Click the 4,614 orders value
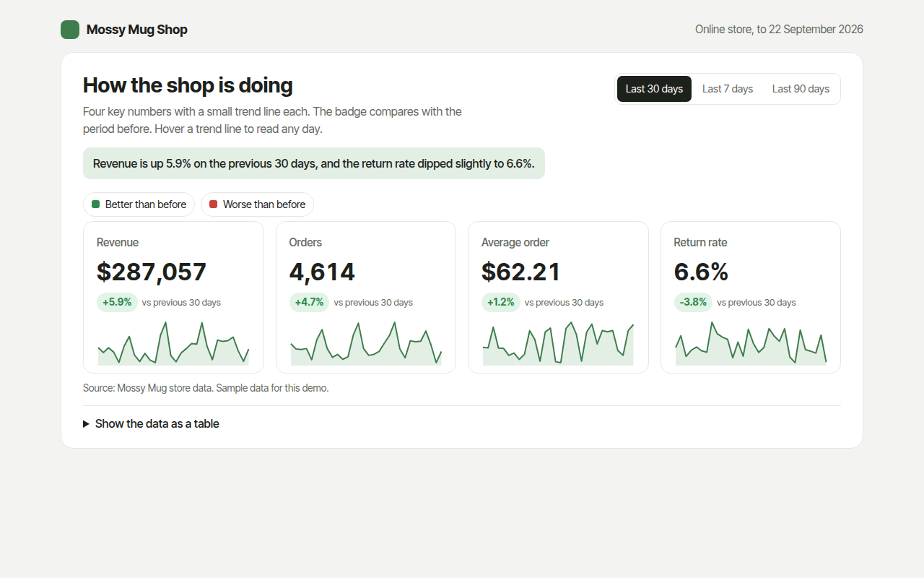Image resolution: width=924 pixels, height=578 pixels. point(322,272)
